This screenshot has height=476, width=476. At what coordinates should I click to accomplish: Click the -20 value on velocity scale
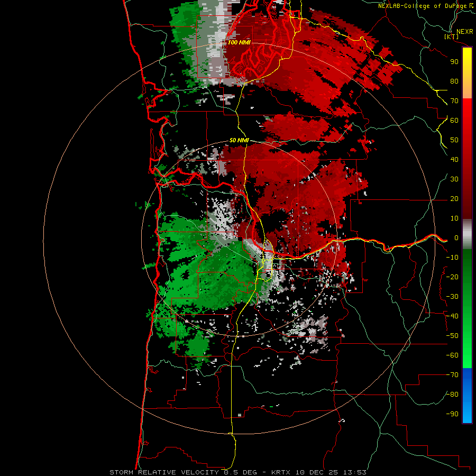pyautogui.click(x=452, y=277)
